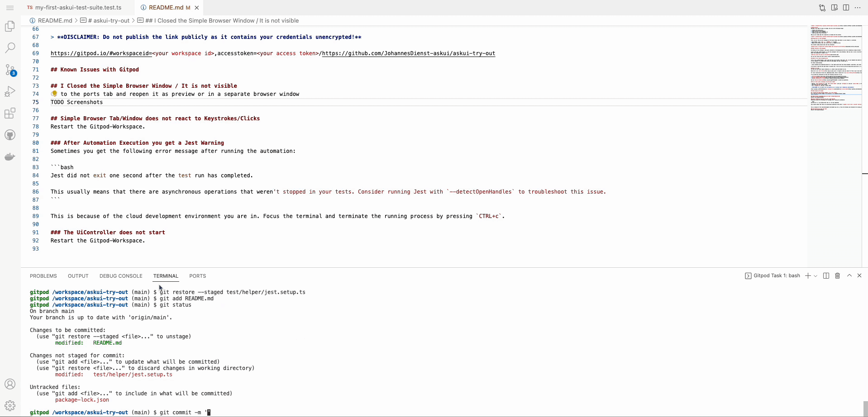This screenshot has width=868, height=417.
Task: Open the terminal profile dropdown arrow
Action: coord(815,275)
